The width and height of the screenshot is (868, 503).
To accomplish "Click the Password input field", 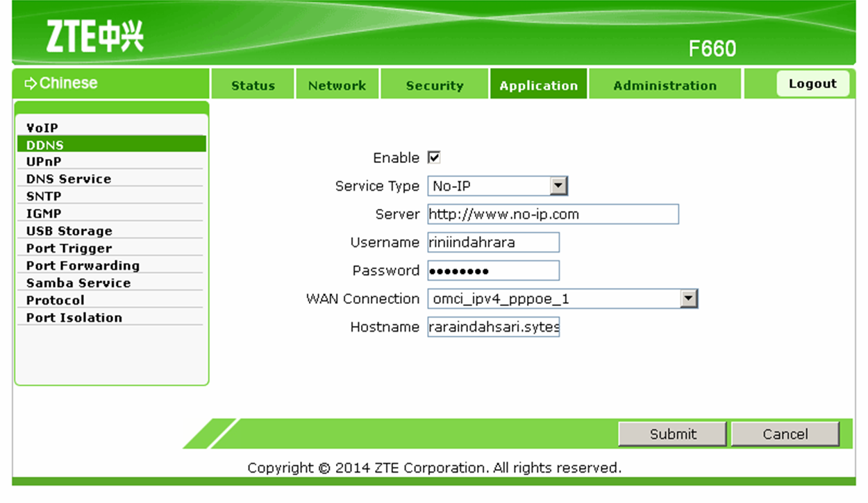I will coord(493,271).
